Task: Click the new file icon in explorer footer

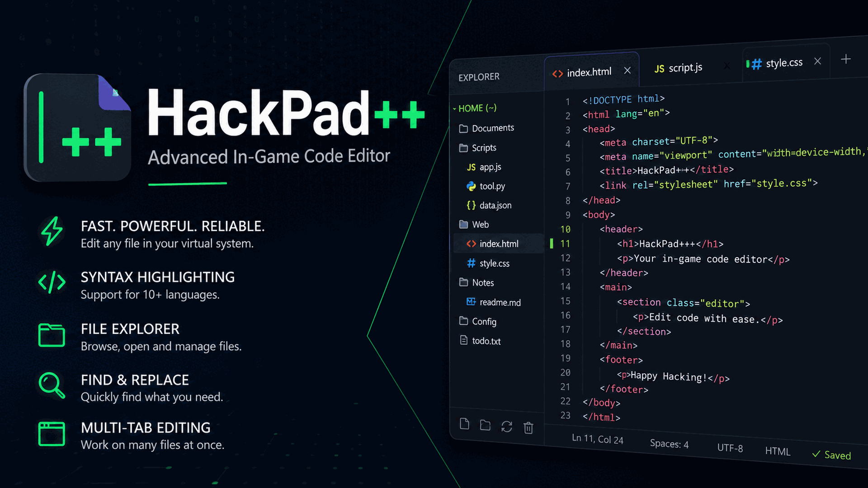Action: [x=464, y=424]
